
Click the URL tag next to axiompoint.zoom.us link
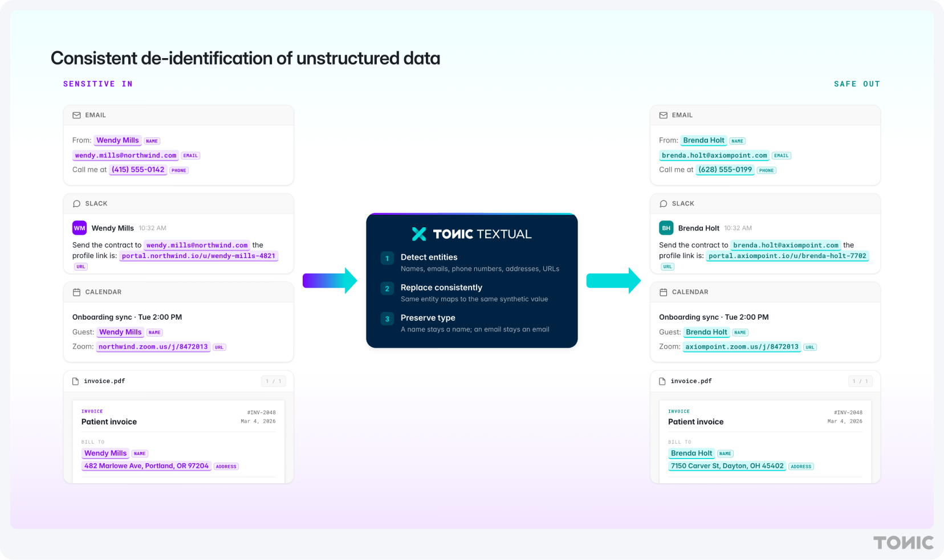(810, 348)
